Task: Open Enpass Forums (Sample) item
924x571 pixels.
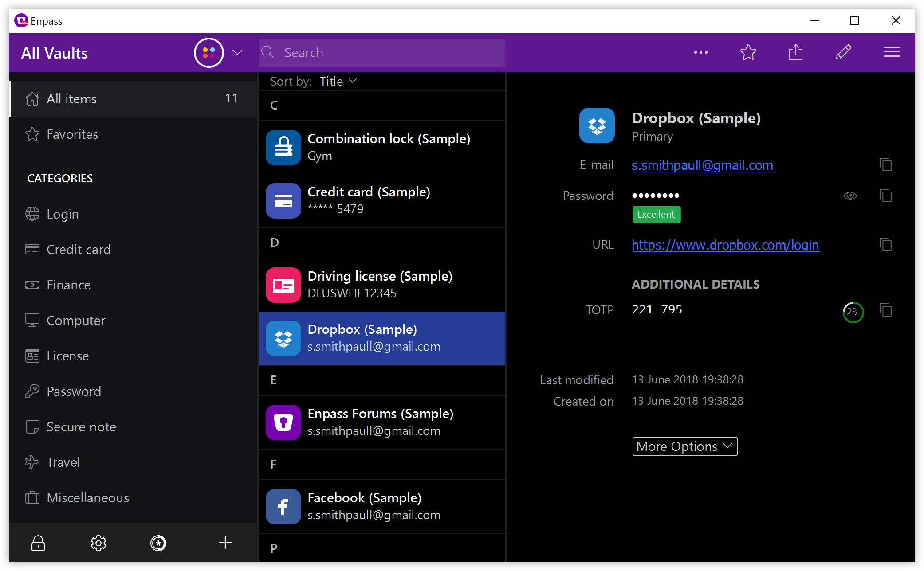Action: pyautogui.click(x=382, y=422)
